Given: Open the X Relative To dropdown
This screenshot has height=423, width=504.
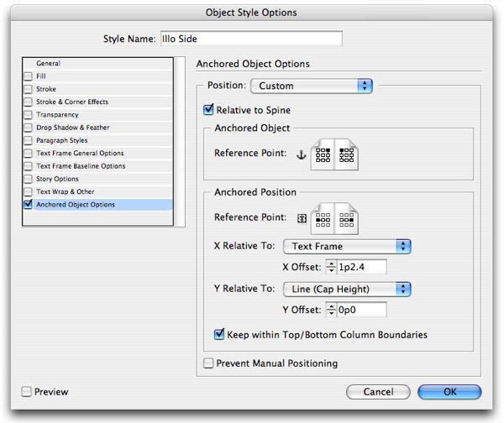Looking at the screenshot, I should (x=347, y=247).
